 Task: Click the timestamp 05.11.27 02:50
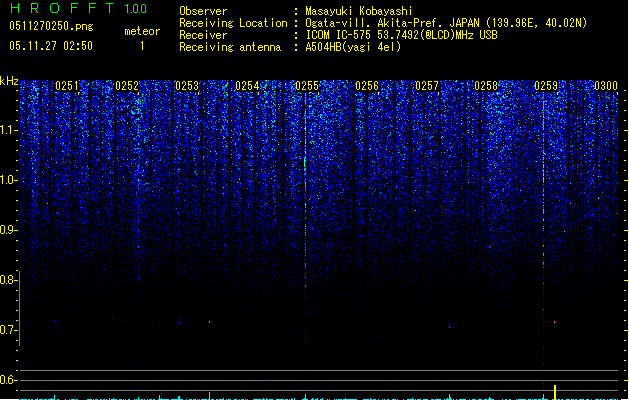pos(51,46)
